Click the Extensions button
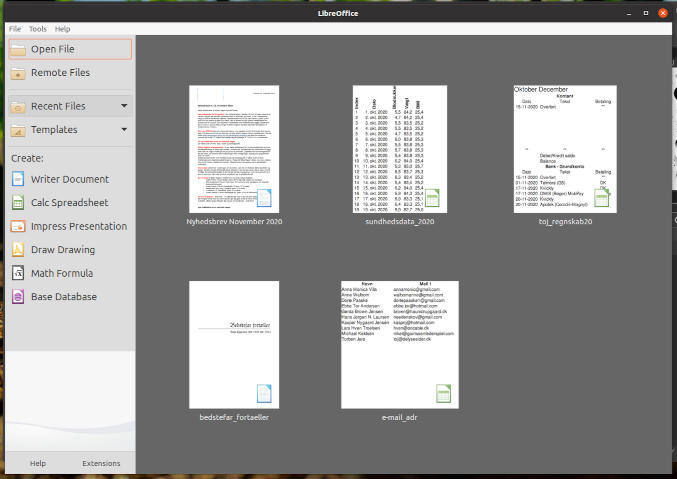This screenshot has width=677, height=479. point(101,463)
